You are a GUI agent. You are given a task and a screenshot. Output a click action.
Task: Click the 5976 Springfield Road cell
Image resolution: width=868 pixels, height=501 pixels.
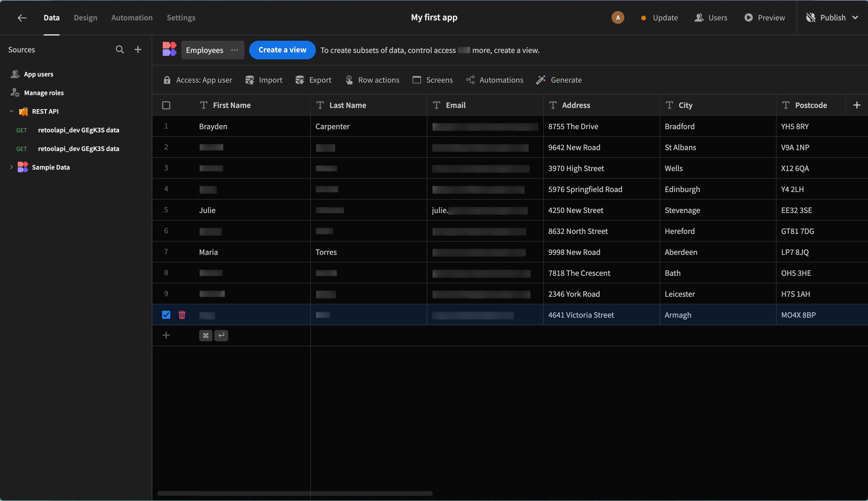click(601, 189)
